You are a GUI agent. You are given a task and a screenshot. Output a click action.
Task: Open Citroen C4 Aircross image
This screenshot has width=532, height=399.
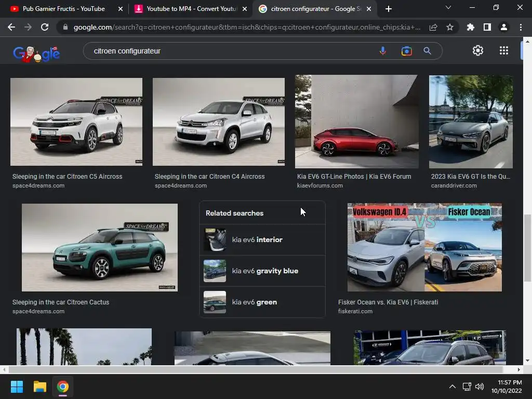tap(219, 122)
